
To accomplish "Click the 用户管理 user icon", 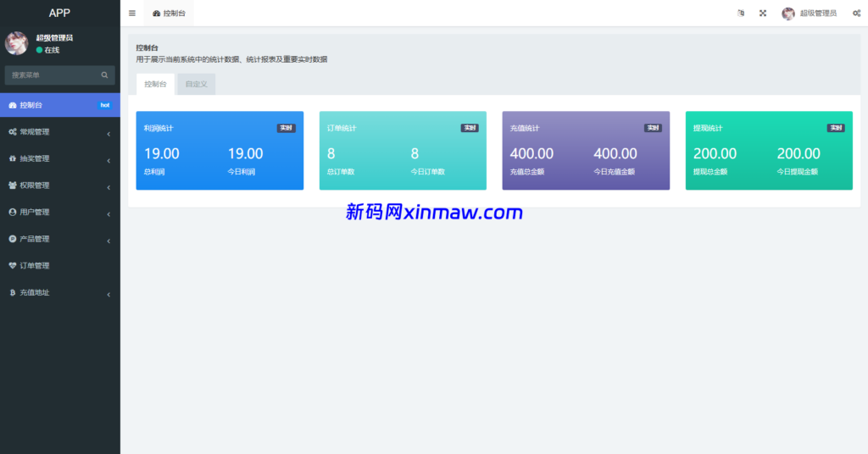I will pyautogui.click(x=12, y=212).
